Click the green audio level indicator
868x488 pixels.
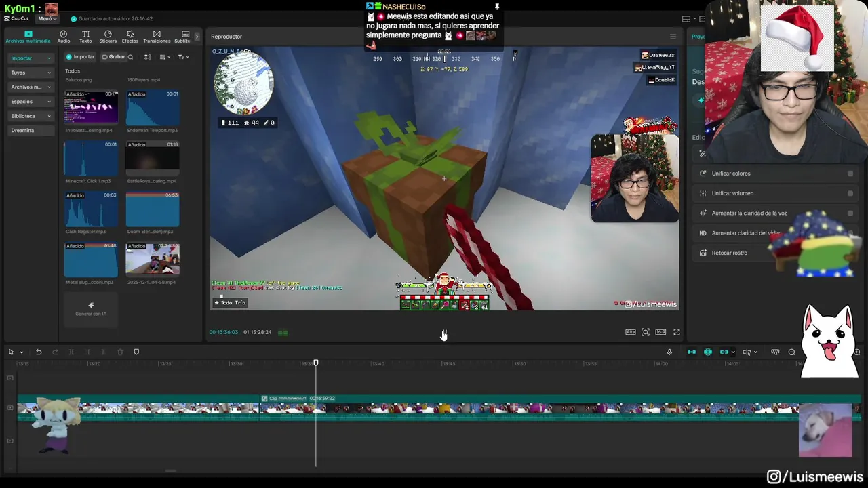pos(283,333)
